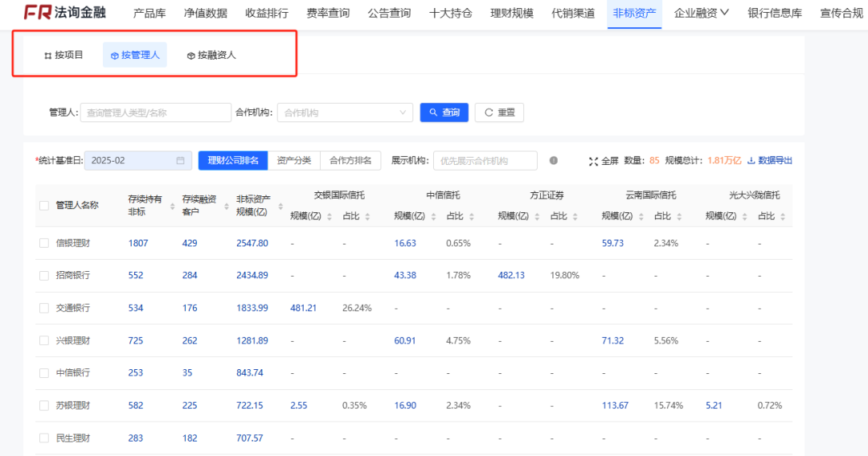Sort 光大兴陇信托 占比 column
The image size is (868, 456).
[x=783, y=216]
